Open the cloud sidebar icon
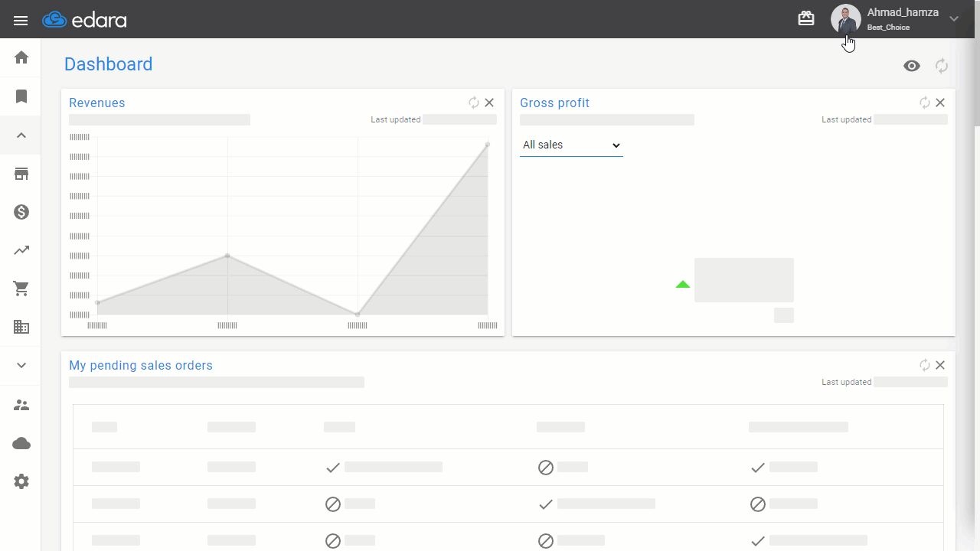The height and width of the screenshot is (551, 980). pyautogui.click(x=21, y=443)
